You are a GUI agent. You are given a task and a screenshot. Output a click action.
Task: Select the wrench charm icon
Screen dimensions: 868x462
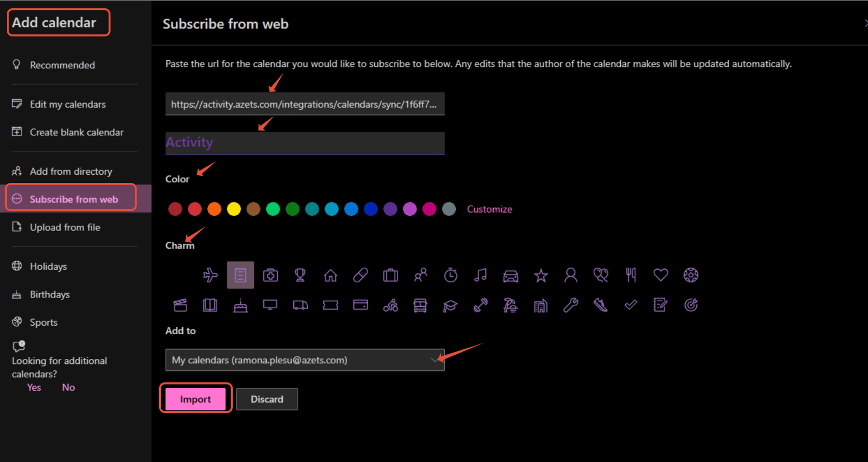[571, 305]
